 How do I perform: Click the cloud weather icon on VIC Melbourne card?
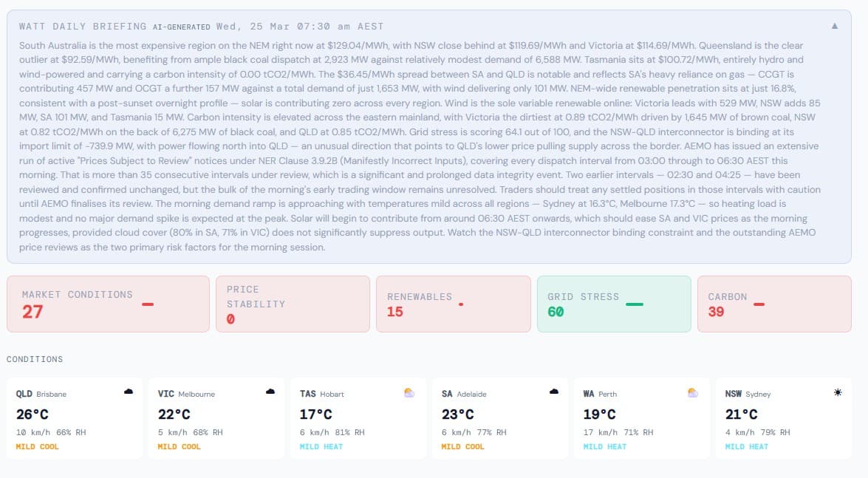pos(270,392)
